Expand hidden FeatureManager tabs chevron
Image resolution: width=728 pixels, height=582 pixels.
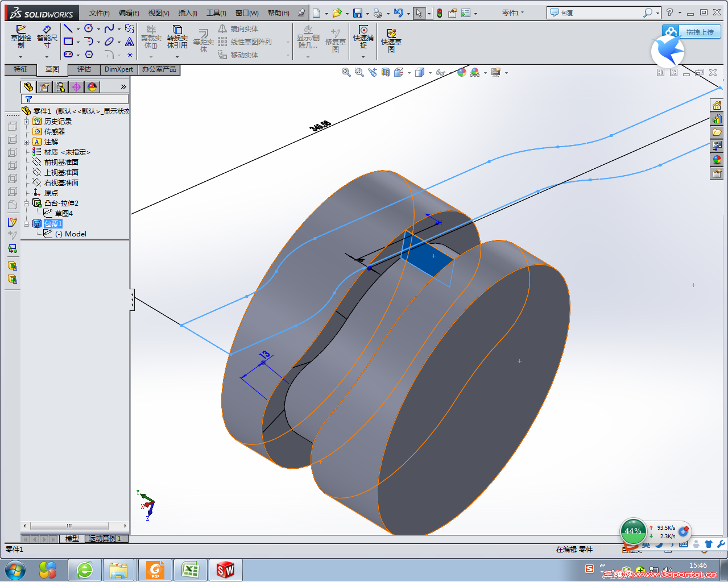point(123,87)
